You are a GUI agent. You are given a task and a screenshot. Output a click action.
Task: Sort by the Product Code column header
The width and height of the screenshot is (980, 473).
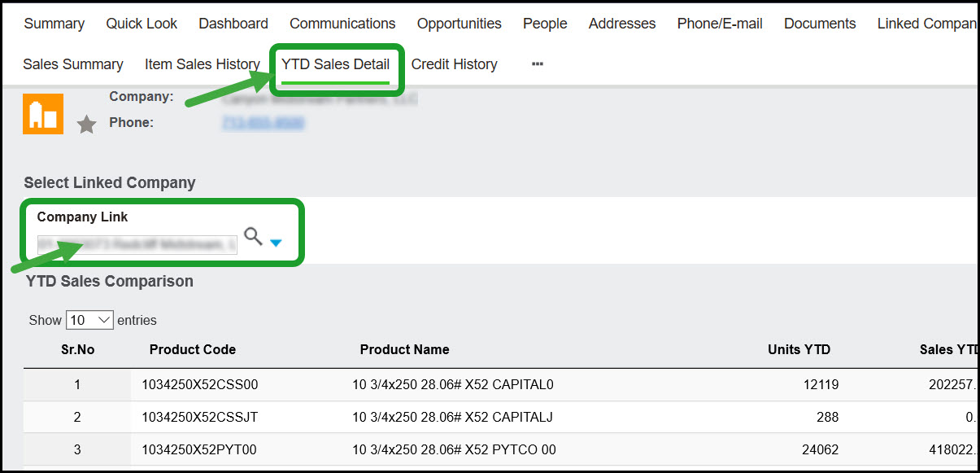point(193,349)
